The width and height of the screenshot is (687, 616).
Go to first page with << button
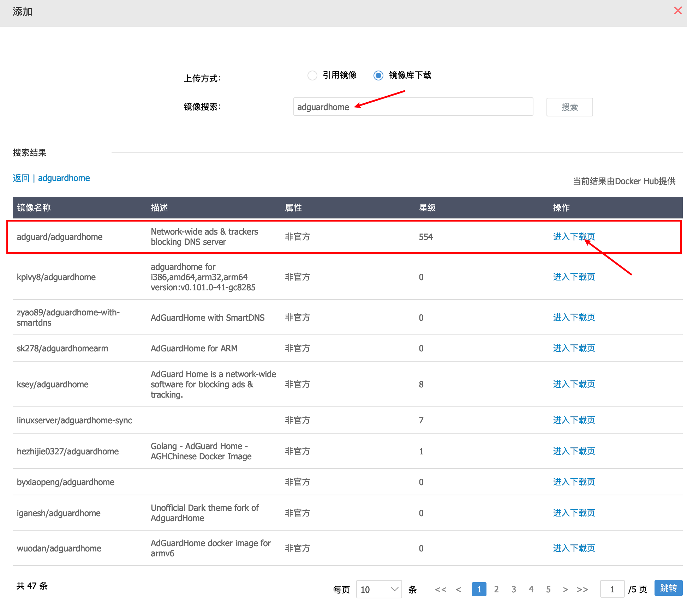(441, 589)
